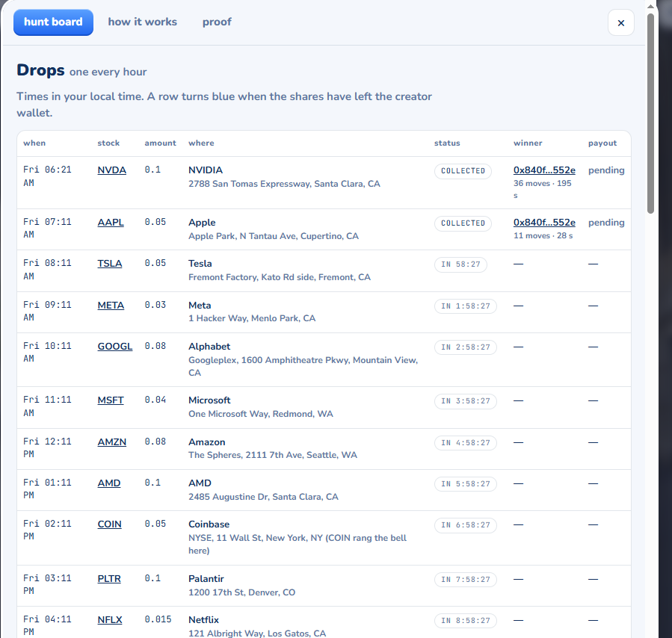This screenshot has height=638, width=672.
Task: Open the AMZN stock link
Action: coord(112,442)
